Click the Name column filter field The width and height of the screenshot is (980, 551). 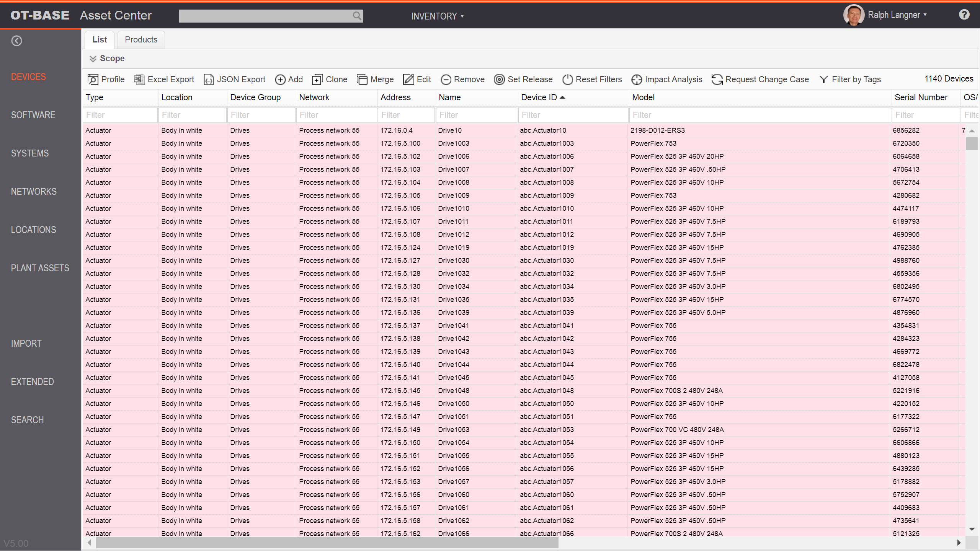477,115
